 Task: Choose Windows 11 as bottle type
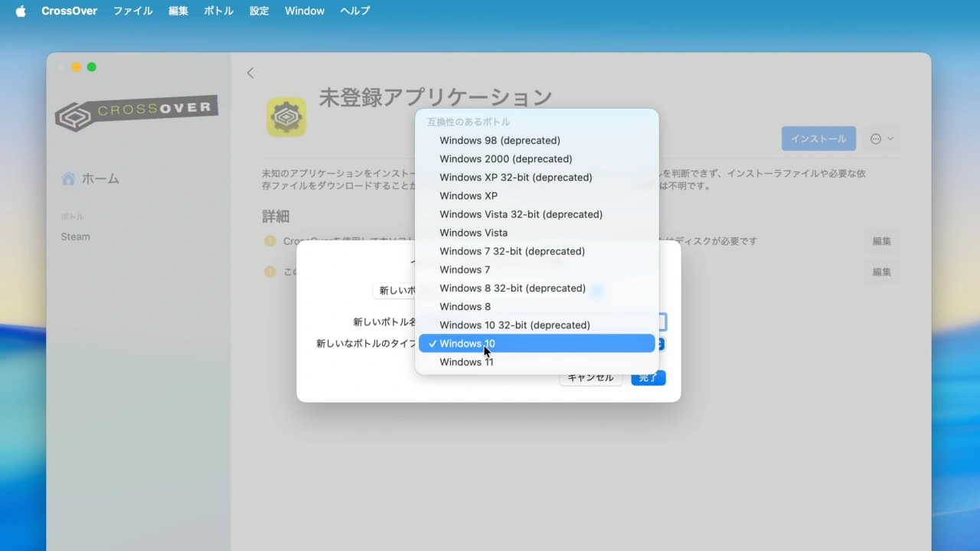537,362
